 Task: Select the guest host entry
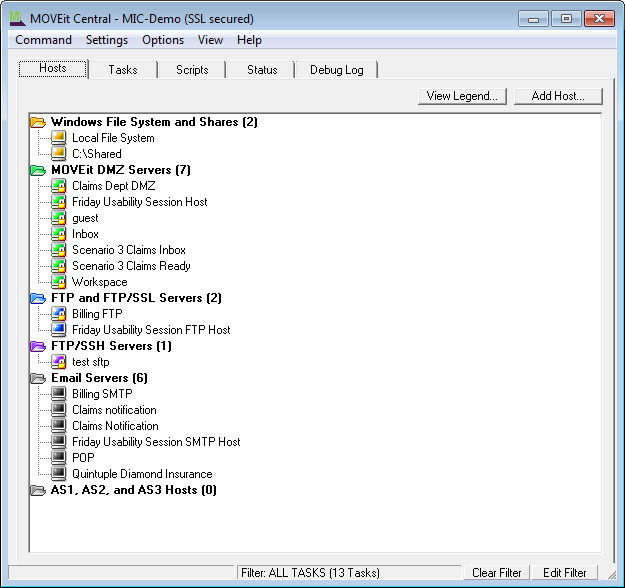tap(85, 218)
